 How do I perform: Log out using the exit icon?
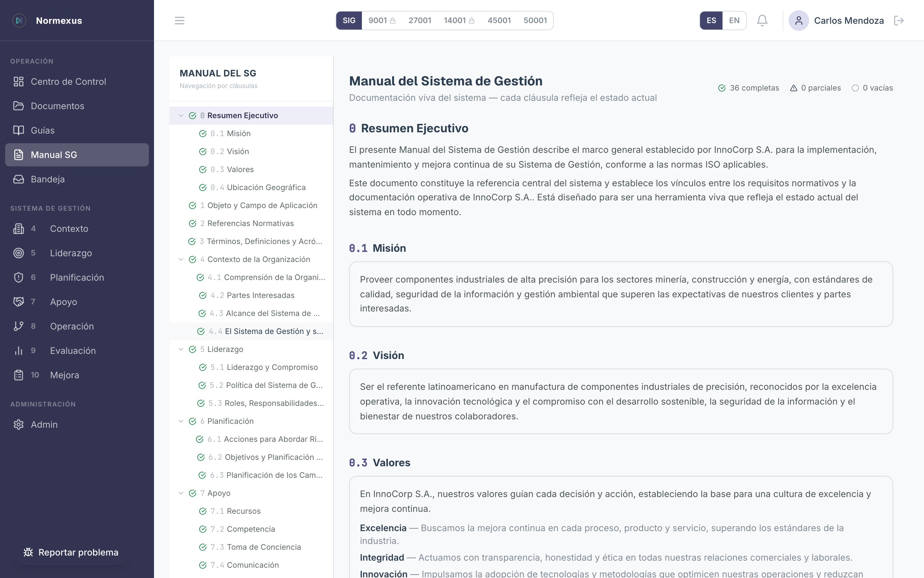click(x=899, y=21)
